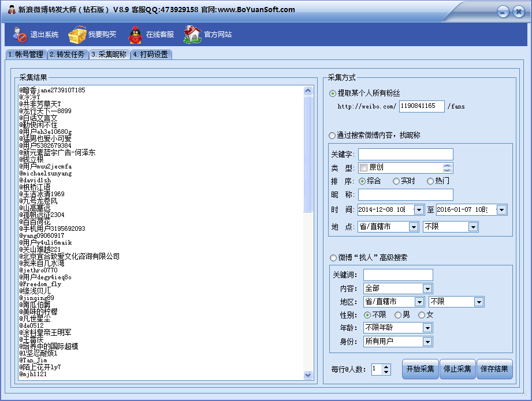Click @yang09060917 in results list
Image resolution: width=532 pixels, height=401 pixels.
point(42,236)
